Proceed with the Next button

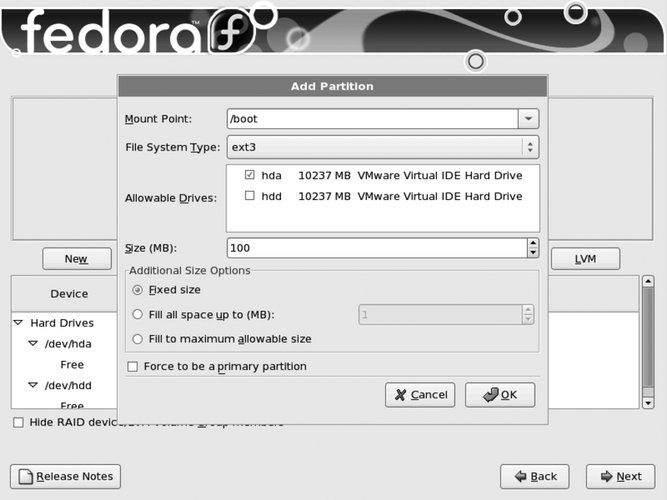(x=620, y=476)
